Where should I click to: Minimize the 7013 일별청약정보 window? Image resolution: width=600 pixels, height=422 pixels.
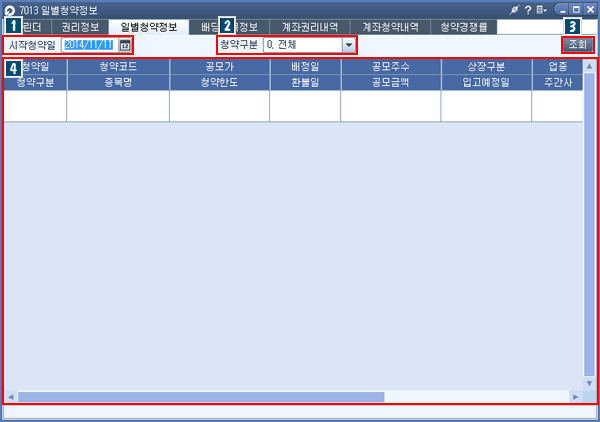(x=562, y=10)
